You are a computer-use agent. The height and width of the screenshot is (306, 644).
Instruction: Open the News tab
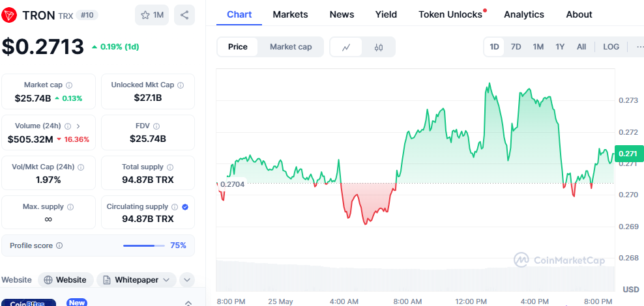[x=342, y=15]
